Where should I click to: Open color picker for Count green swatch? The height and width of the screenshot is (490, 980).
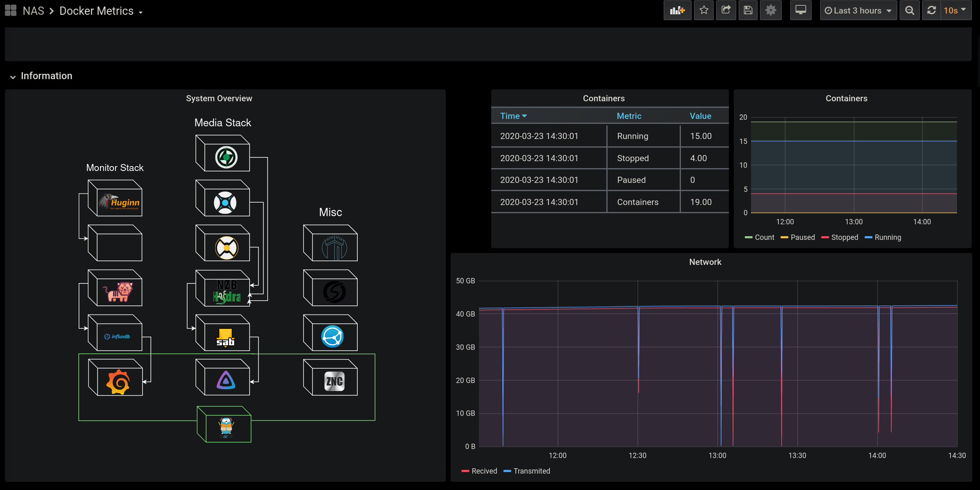point(749,237)
